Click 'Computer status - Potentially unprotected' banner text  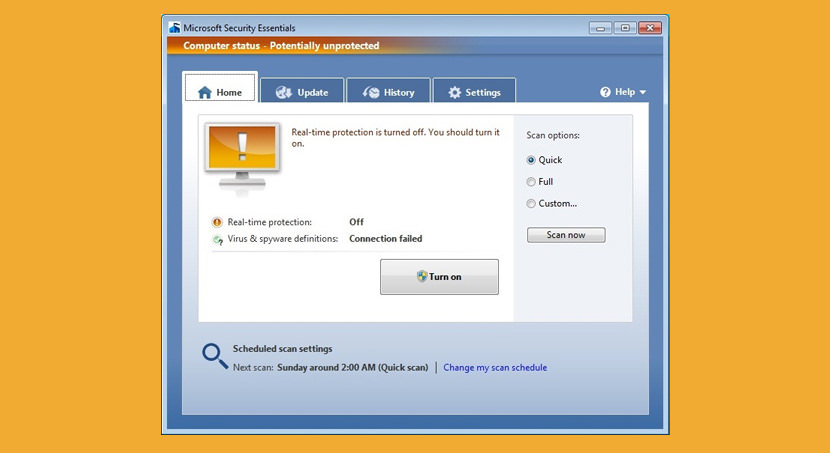(281, 46)
